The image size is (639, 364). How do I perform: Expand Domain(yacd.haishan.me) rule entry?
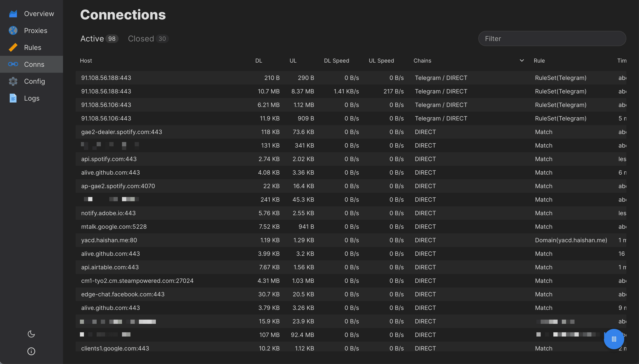click(x=570, y=240)
